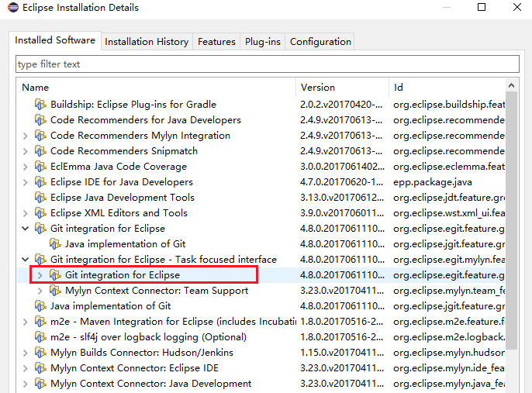
Task: Click Eclipse IDE for Java Developers icon
Action: click(x=40, y=182)
